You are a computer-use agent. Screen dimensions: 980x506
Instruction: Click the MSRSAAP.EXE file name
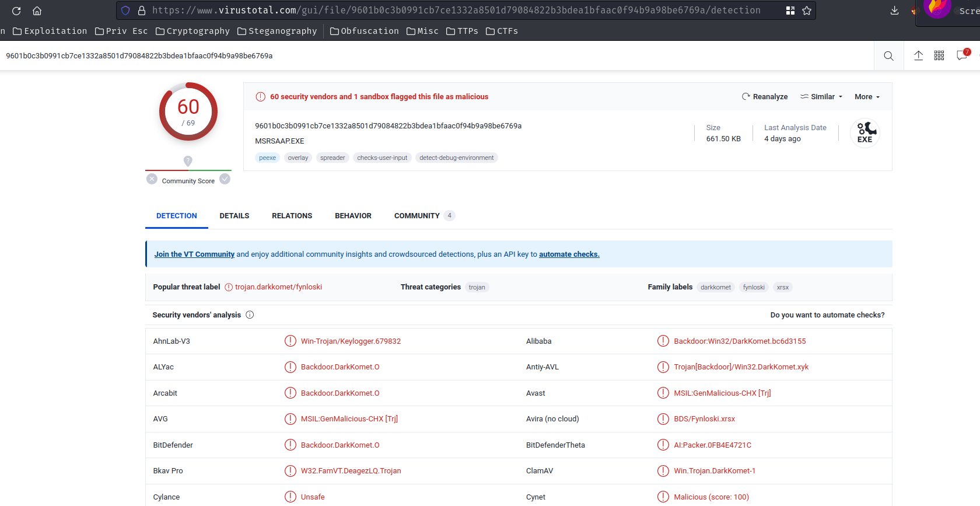point(279,141)
